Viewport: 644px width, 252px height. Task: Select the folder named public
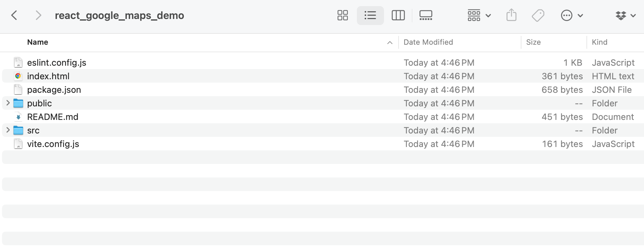pyautogui.click(x=39, y=103)
